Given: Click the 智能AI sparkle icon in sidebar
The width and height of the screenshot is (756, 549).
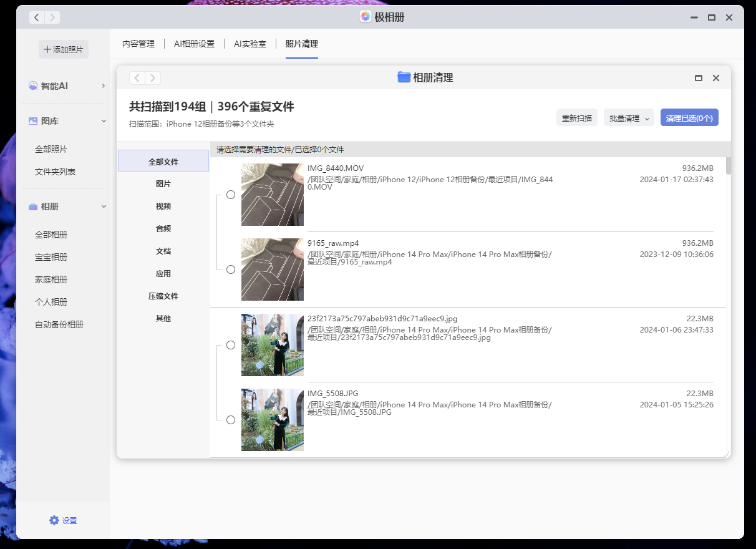Looking at the screenshot, I should pos(34,85).
